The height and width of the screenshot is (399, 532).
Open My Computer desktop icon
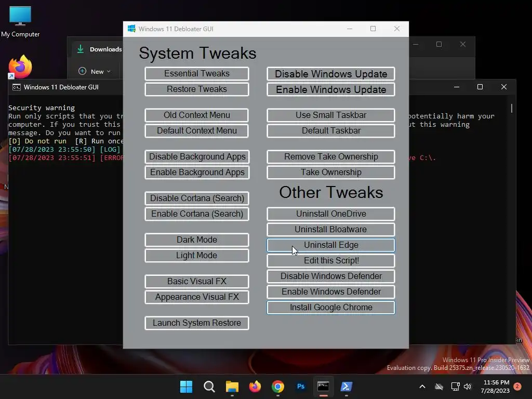[20, 22]
